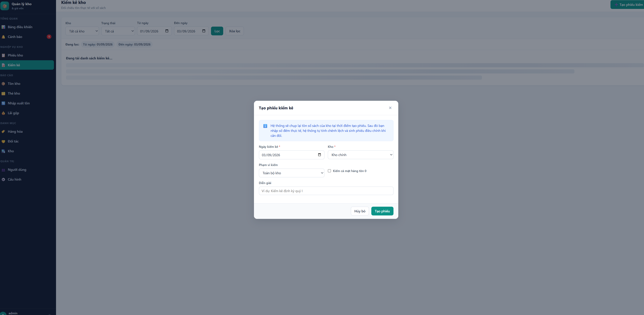Click the Diễn giải text field

point(326,191)
